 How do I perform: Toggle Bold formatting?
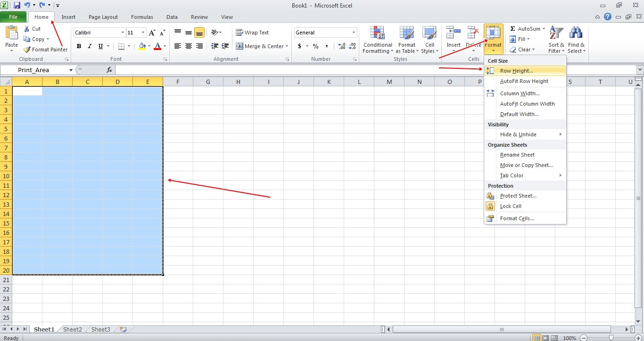tap(79, 46)
